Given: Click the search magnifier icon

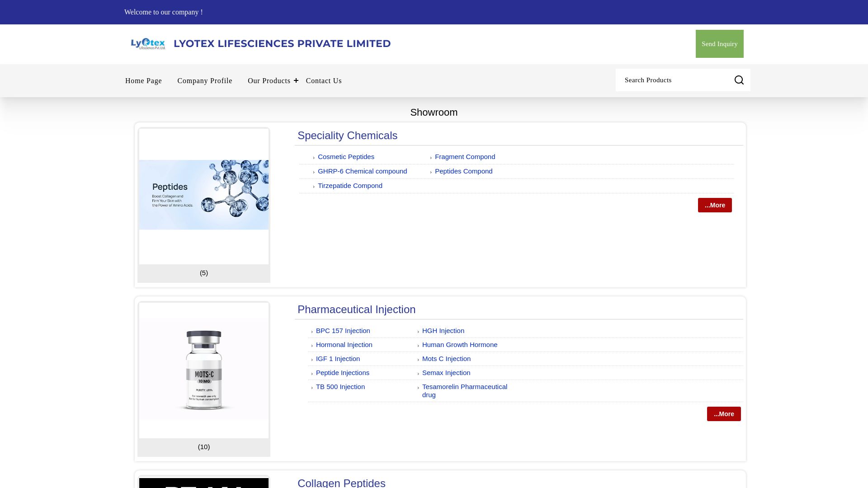Looking at the screenshot, I should (x=739, y=80).
